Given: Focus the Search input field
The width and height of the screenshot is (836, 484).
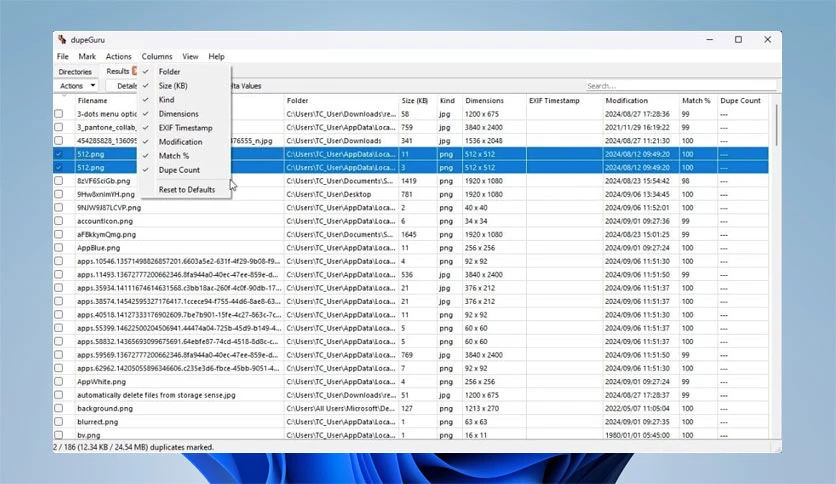Looking at the screenshot, I should [680, 86].
